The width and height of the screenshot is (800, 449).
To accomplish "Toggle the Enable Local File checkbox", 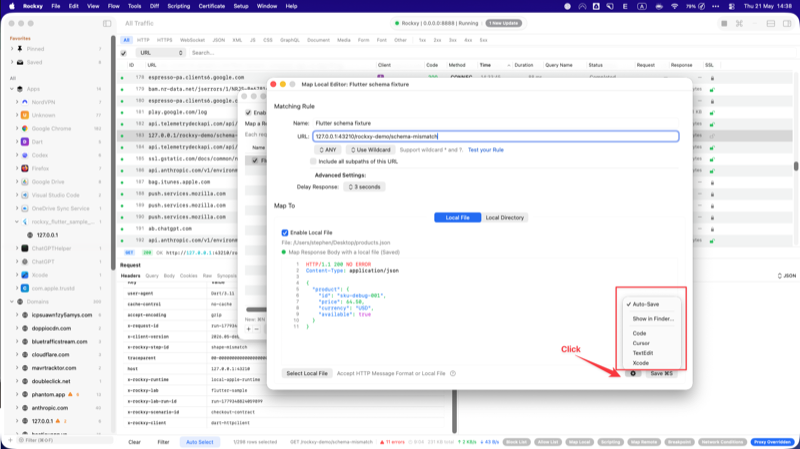I will (285, 233).
